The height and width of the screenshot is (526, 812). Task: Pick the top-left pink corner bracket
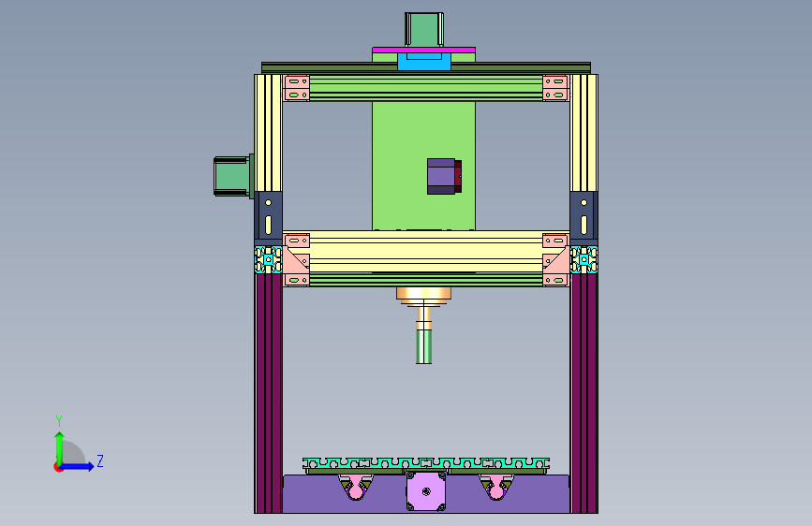[x=297, y=88]
